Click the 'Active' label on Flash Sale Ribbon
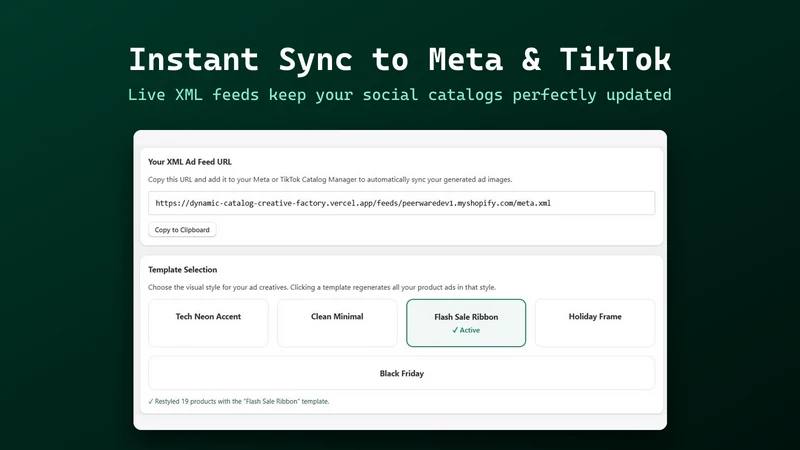This screenshot has height=450, width=800. (466, 330)
